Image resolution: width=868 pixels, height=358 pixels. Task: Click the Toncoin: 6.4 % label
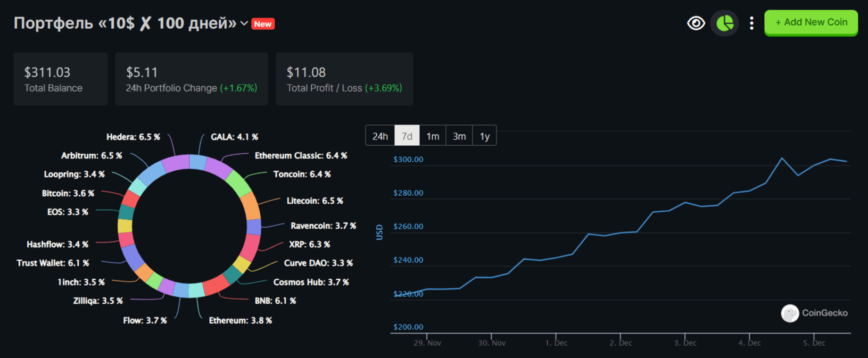pyautogui.click(x=302, y=174)
